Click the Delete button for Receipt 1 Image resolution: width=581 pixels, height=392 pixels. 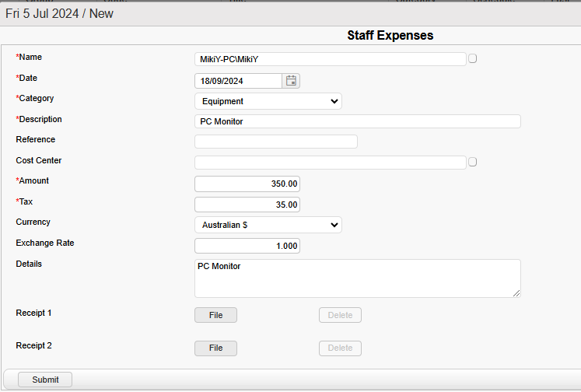(x=340, y=315)
